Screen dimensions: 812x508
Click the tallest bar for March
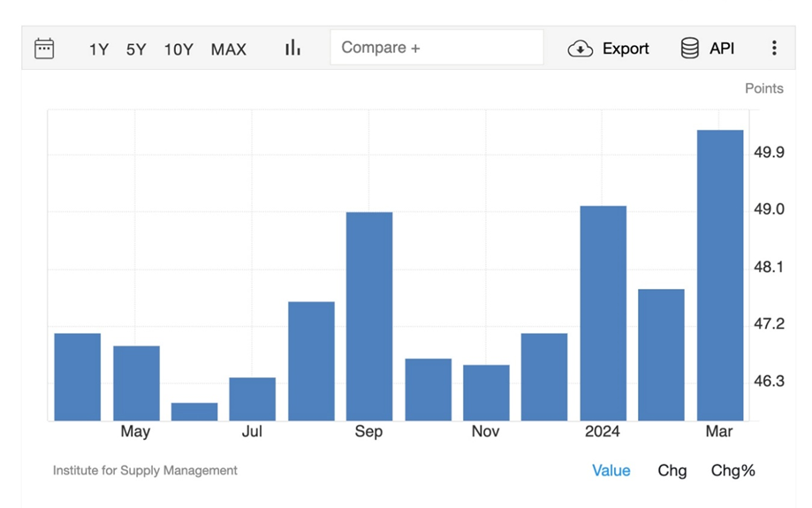click(719, 276)
